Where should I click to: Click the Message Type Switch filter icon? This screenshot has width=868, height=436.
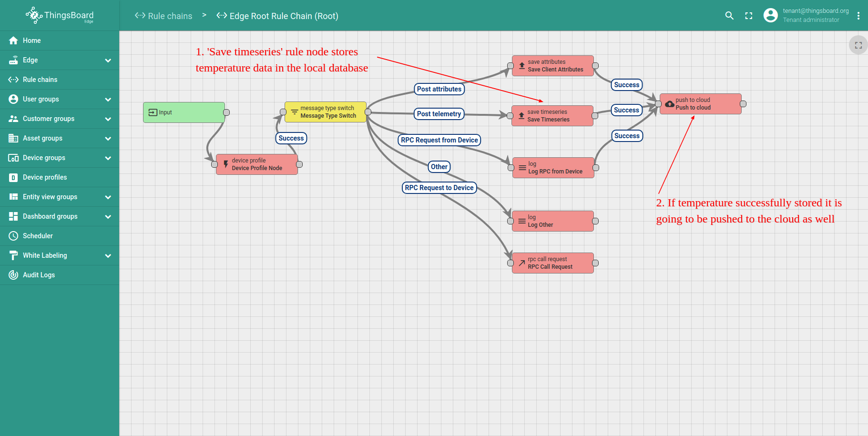pos(295,112)
